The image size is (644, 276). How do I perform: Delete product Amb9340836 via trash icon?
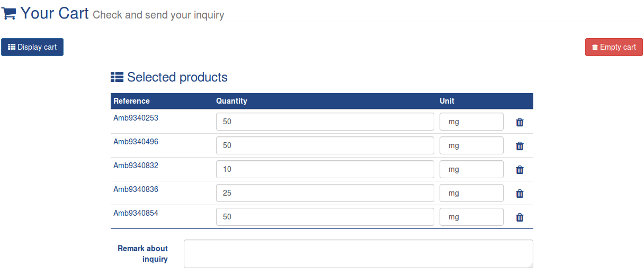pos(520,194)
